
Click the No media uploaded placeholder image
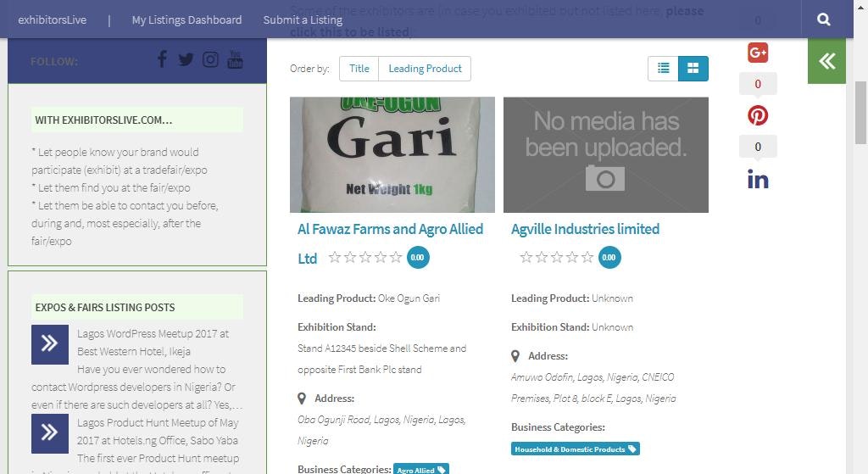point(606,155)
